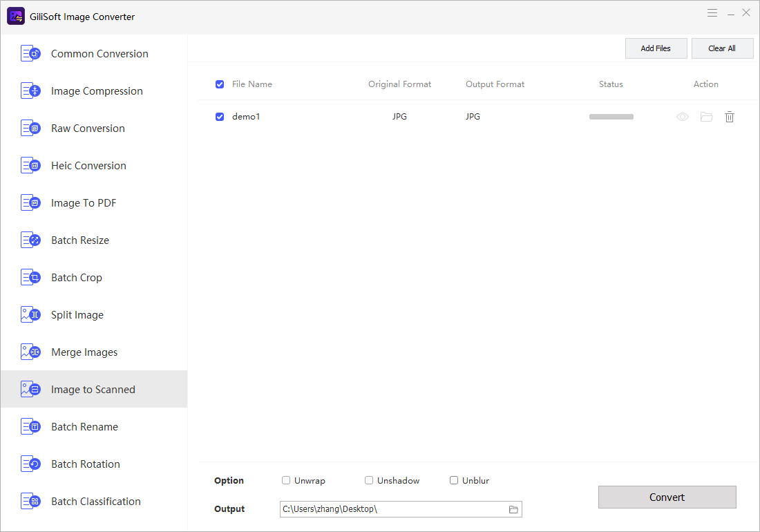Click the Image to Scanned sidebar icon
760x532 pixels.
pyautogui.click(x=30, y=389)
